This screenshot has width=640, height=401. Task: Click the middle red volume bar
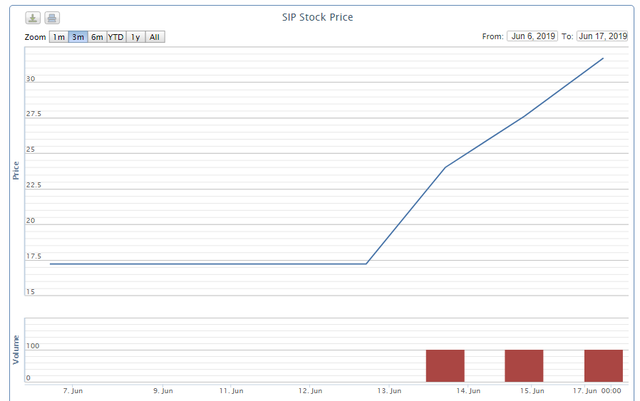[524, 365]
